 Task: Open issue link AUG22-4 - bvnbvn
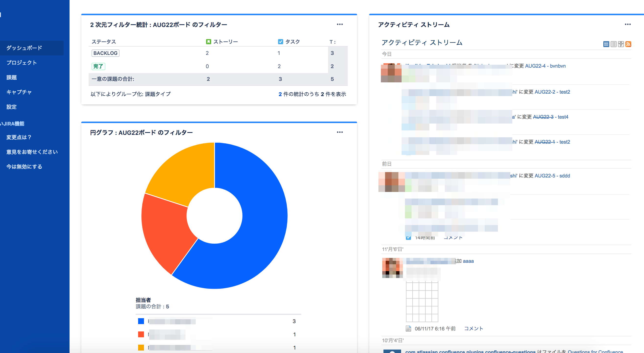545,66
